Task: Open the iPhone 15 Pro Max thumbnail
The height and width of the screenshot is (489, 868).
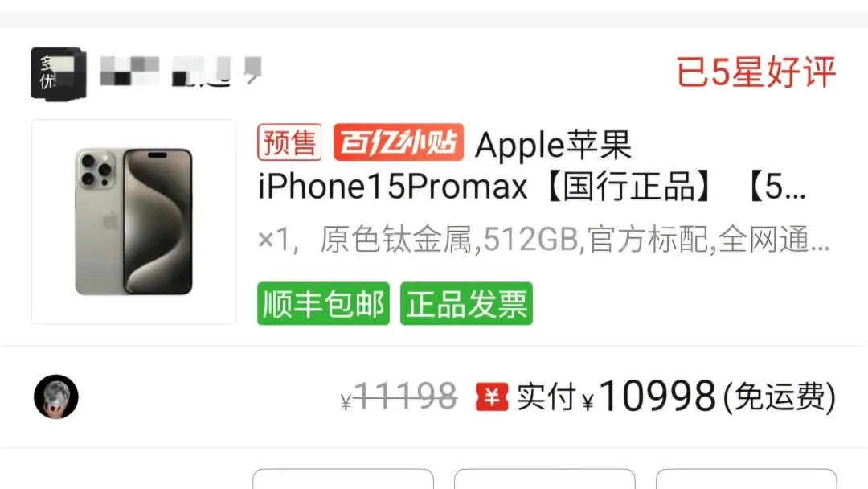Action: point(134,221)
